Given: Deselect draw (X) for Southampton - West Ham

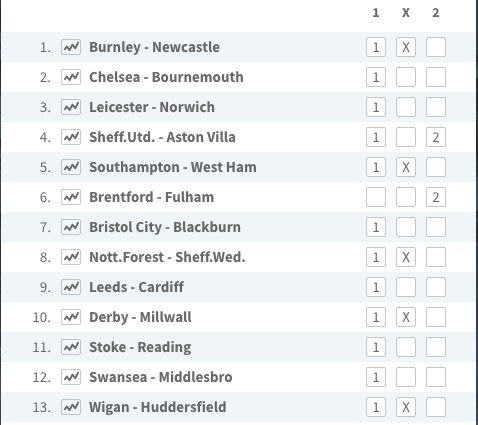Looking at the screenshot, I should (x=406, y=167).
